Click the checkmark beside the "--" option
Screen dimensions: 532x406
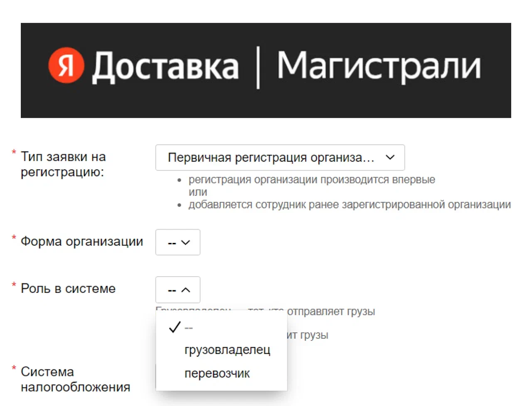[175, 327]
